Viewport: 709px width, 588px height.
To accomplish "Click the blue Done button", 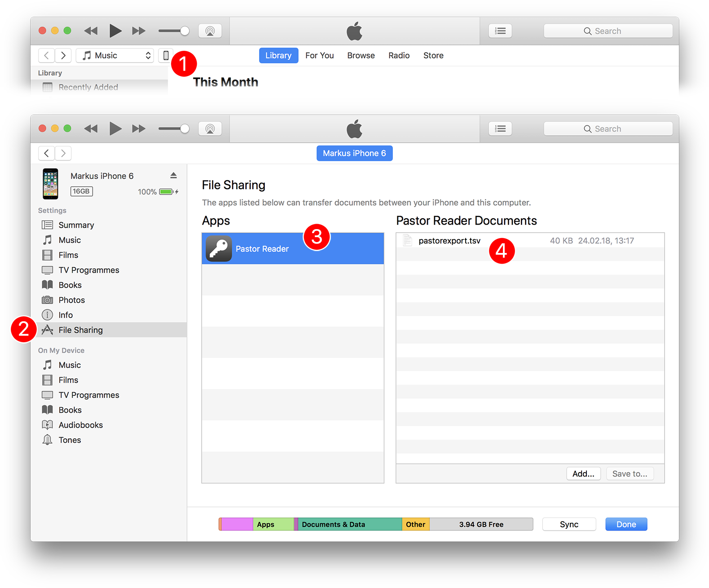I will coord(626,524).
